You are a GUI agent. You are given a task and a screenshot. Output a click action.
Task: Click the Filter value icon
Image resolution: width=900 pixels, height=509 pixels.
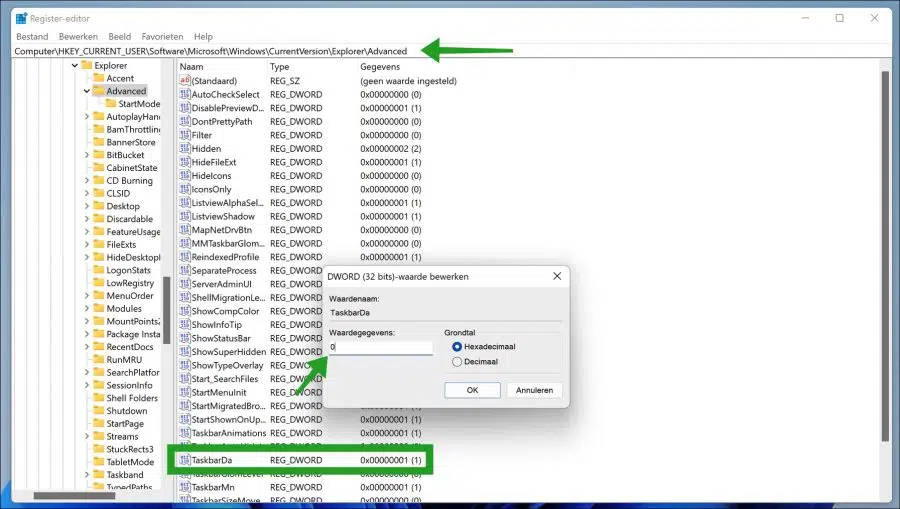pos(185,135)
